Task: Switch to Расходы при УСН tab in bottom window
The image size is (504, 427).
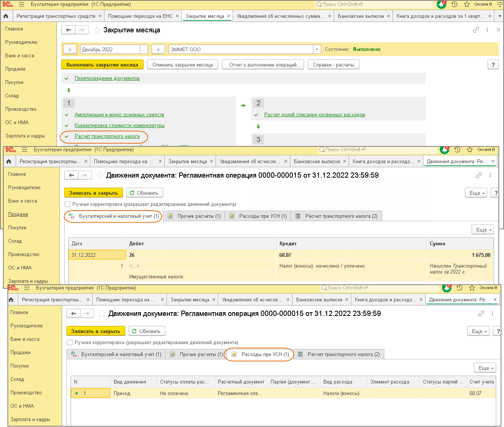Action: point(260,354)
